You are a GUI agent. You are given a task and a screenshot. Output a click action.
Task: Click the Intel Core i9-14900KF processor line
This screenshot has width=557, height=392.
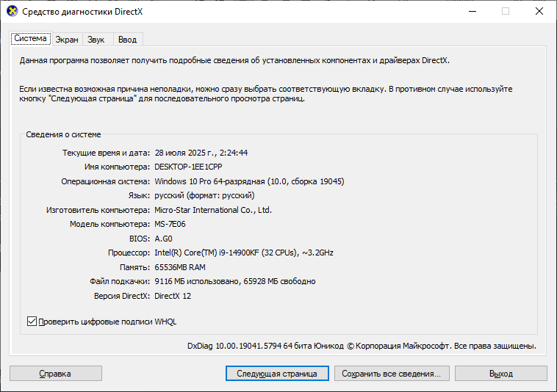tap(243, 253)
